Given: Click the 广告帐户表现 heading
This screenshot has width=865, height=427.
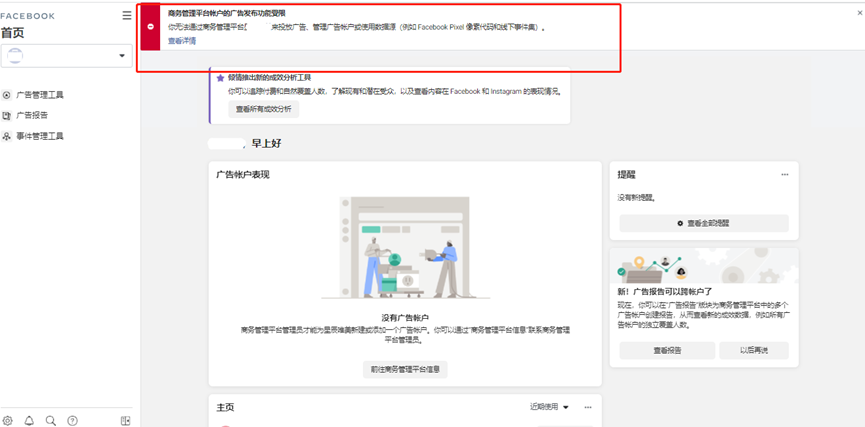Looking at the screenshot, I should pyautogui.click(x=243, y=175).
